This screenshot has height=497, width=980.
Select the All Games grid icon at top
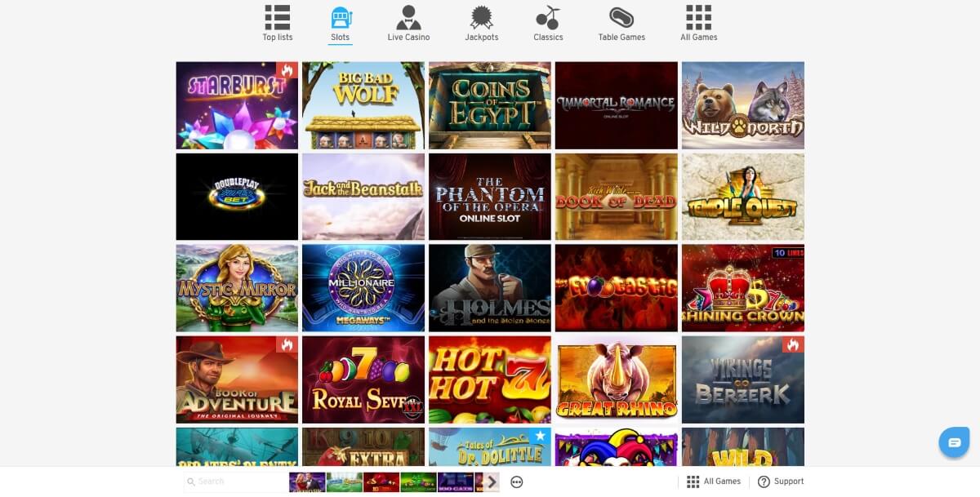[699, 17]
